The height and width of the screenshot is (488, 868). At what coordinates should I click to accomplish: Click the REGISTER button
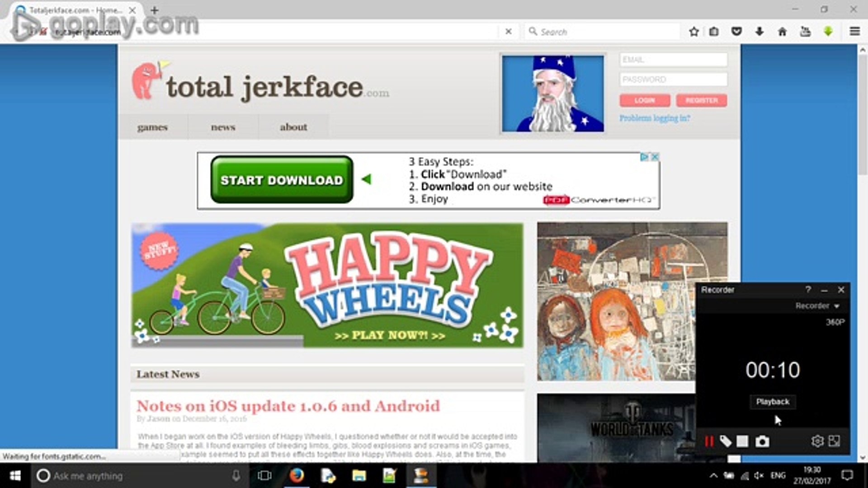[702, 100]
